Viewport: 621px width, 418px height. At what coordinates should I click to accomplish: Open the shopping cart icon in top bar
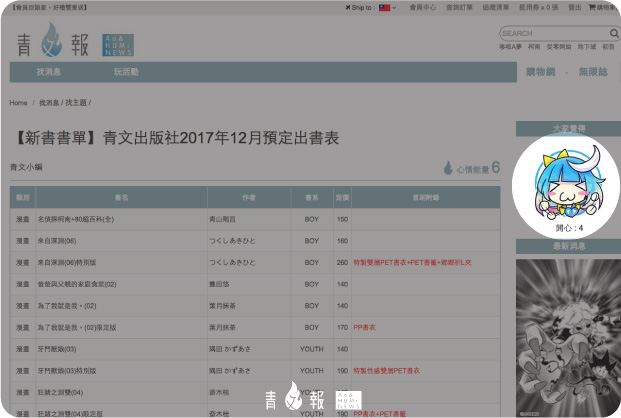click(x=592, y=7)
